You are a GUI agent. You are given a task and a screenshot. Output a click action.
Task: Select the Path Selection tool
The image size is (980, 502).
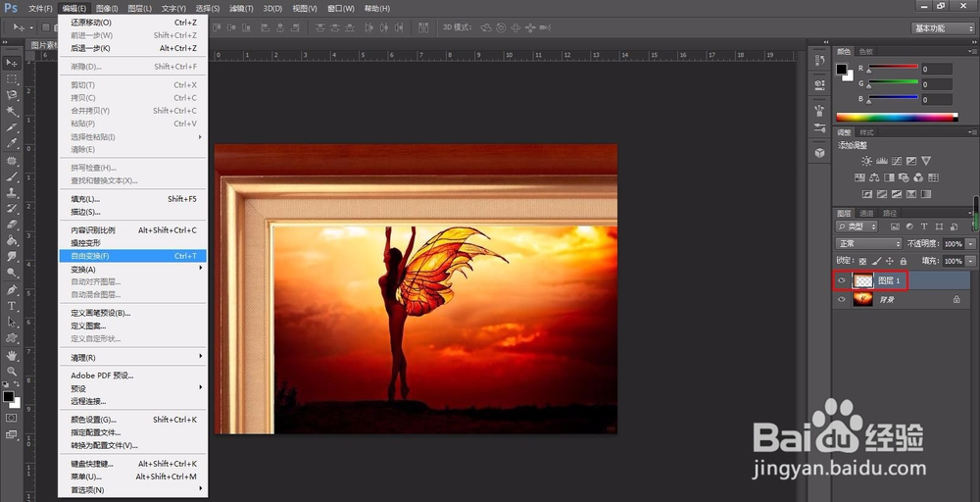click(x=11, y=322)
